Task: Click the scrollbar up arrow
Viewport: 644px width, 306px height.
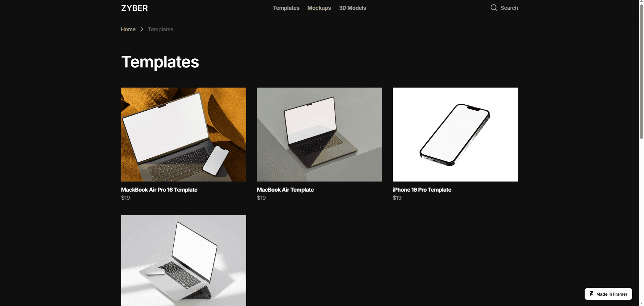Action: click(x=641, y=2)
